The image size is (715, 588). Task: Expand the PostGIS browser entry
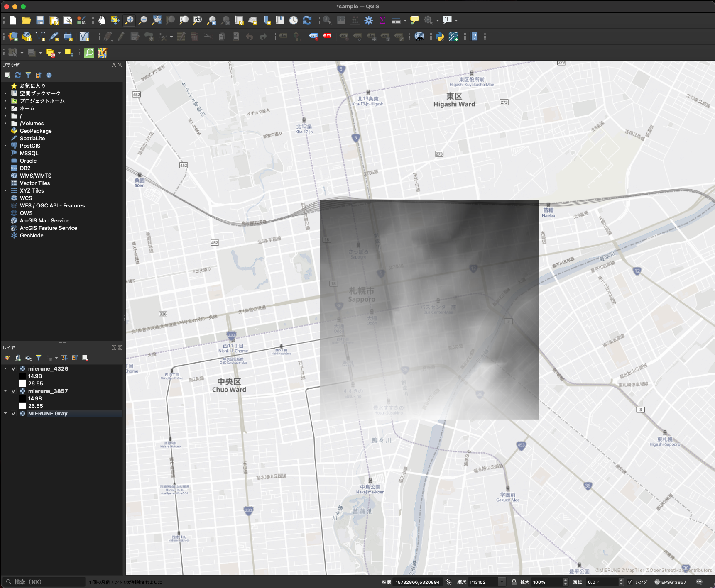(x=5, y=146)
